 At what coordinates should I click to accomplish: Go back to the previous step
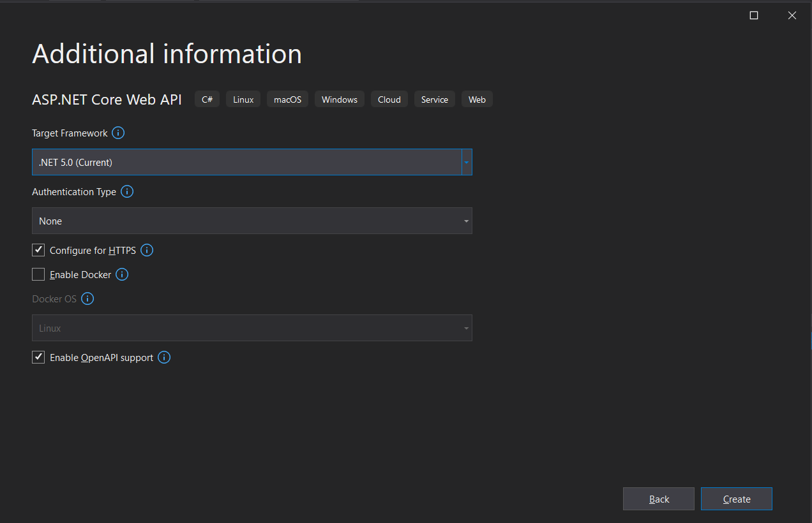pos(658,499)
